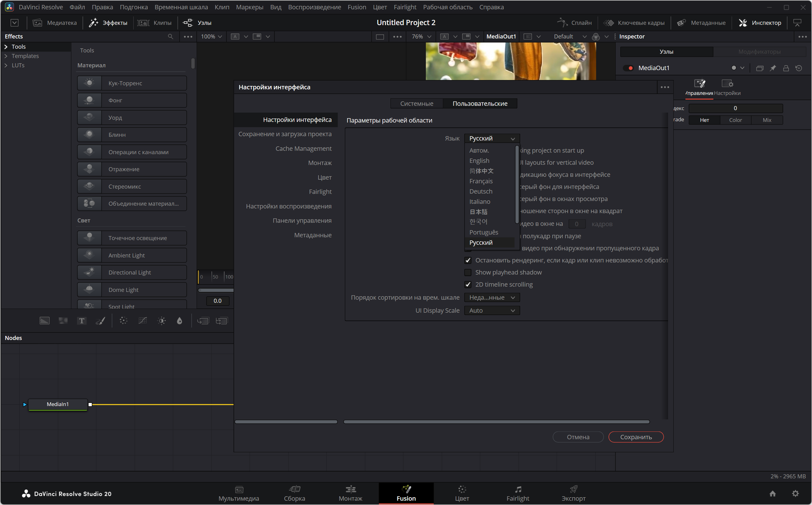
Task: Click the pin icon in Inspector header
Action: coord(773,68)
